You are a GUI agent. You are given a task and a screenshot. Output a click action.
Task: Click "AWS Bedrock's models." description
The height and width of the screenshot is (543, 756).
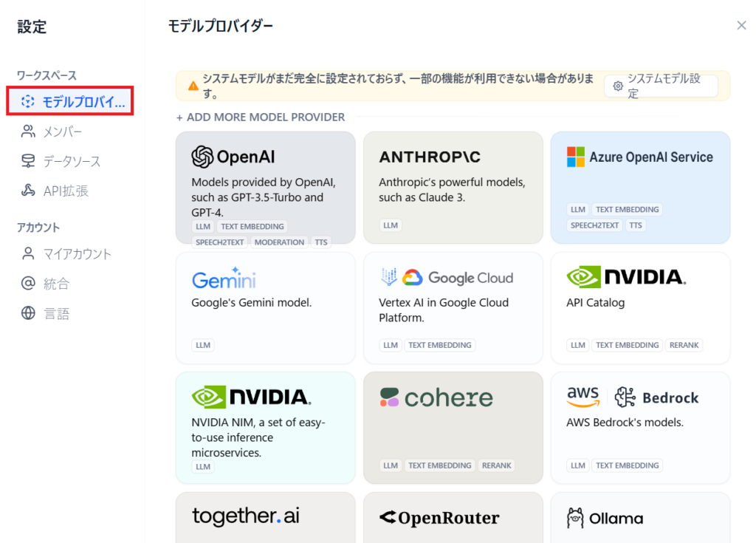pos(625,423)
